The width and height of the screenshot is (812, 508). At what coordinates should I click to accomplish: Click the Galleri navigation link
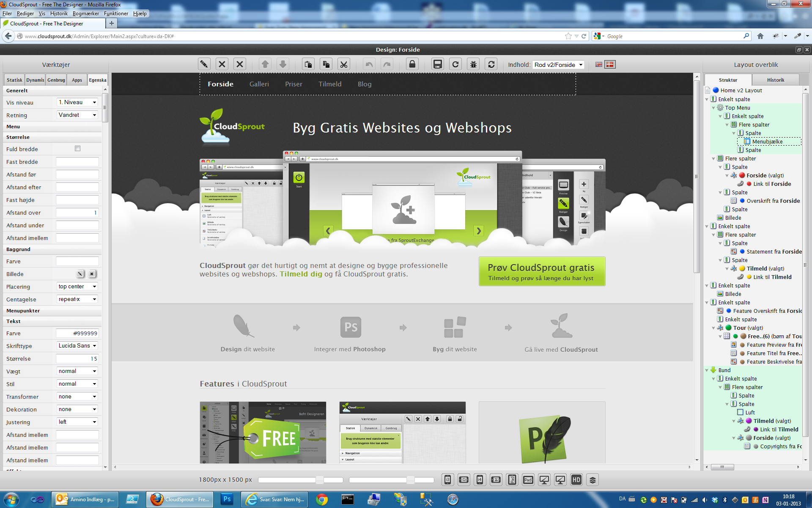pos(259,84)
